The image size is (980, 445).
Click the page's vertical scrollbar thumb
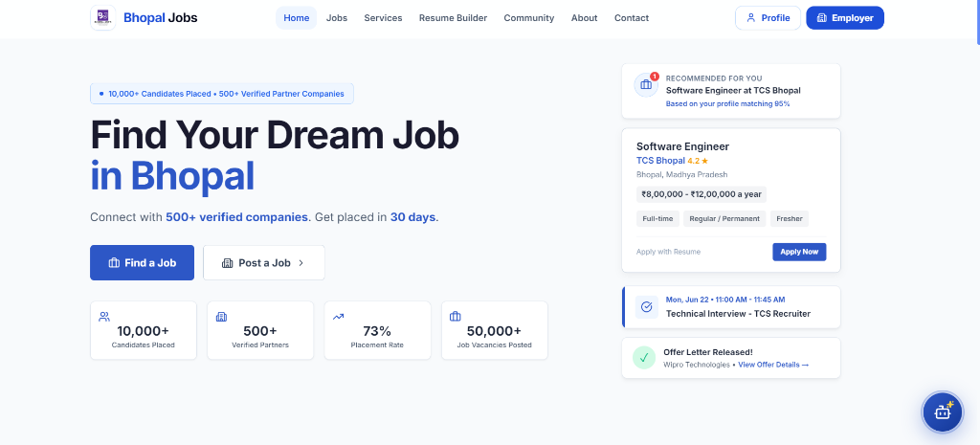(978, 22)
